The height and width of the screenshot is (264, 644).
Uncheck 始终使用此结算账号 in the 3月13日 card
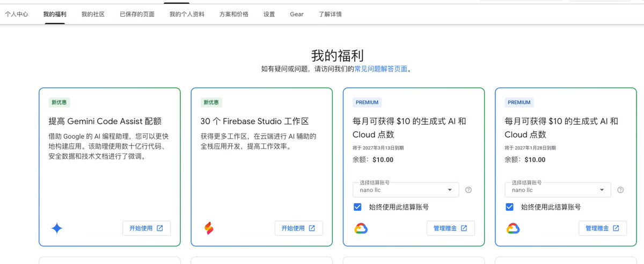point(357,207)
